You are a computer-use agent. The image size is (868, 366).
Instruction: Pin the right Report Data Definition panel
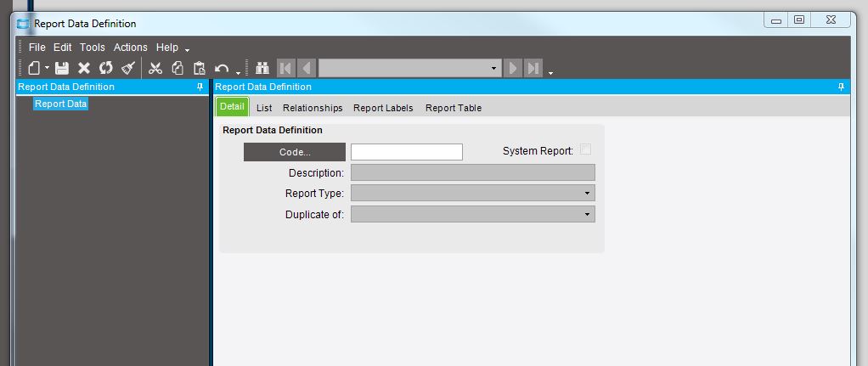[842, 87]
